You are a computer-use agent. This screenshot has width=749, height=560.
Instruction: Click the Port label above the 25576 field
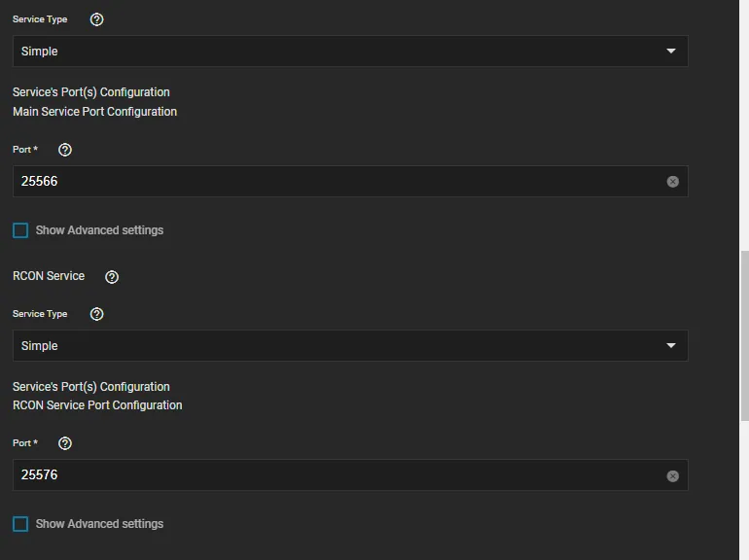tap(24, 443)
